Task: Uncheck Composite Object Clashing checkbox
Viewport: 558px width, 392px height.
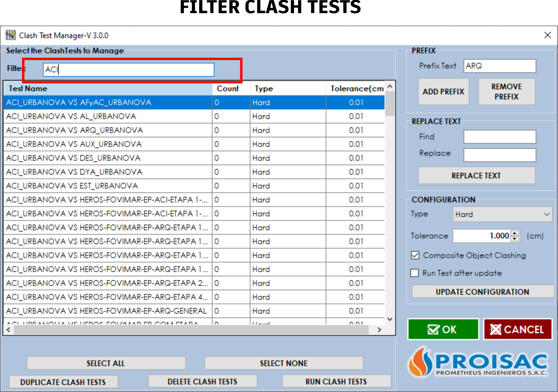Action: [415, 255]
